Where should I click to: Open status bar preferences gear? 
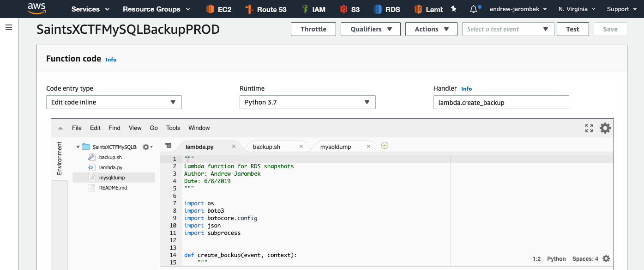pos(606,258)
